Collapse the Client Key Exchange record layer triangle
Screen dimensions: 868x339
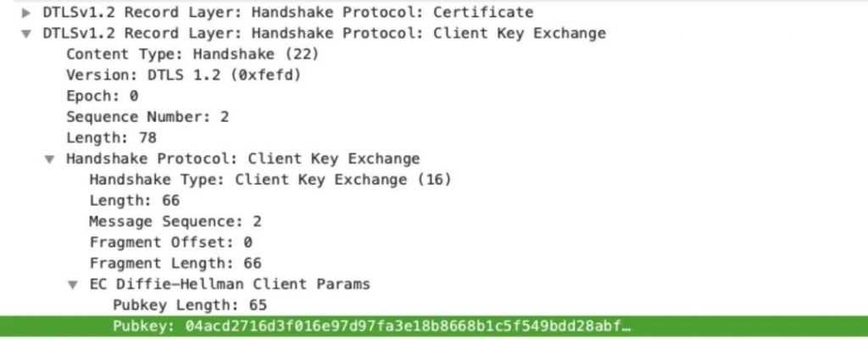click(26, 33)
